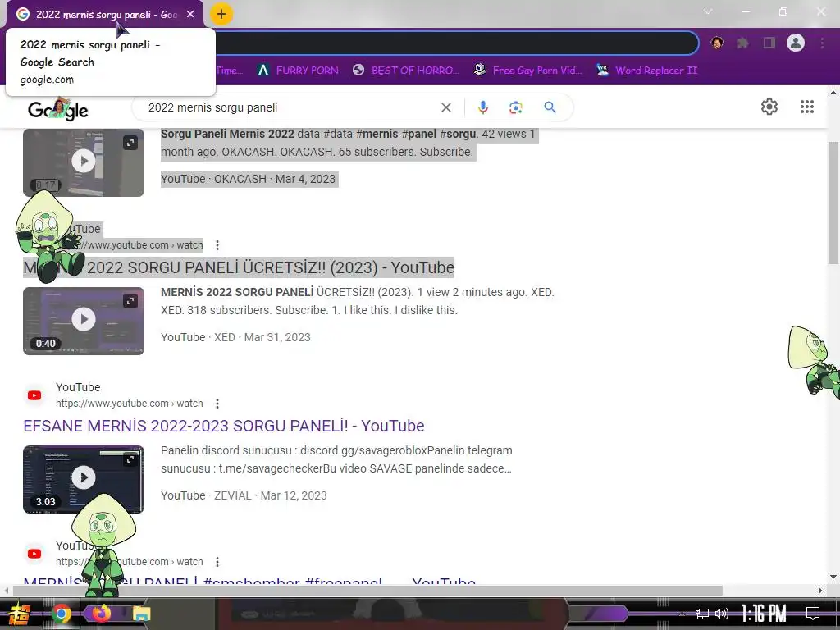
Task: Select the 2022 mernis sorgu paneli tab
Action: coord(104,15)
